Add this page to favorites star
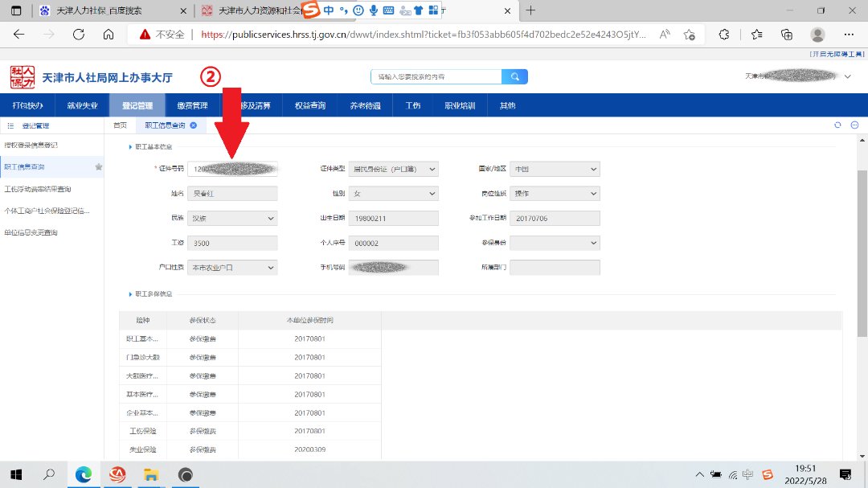 (x=689, y=35)
